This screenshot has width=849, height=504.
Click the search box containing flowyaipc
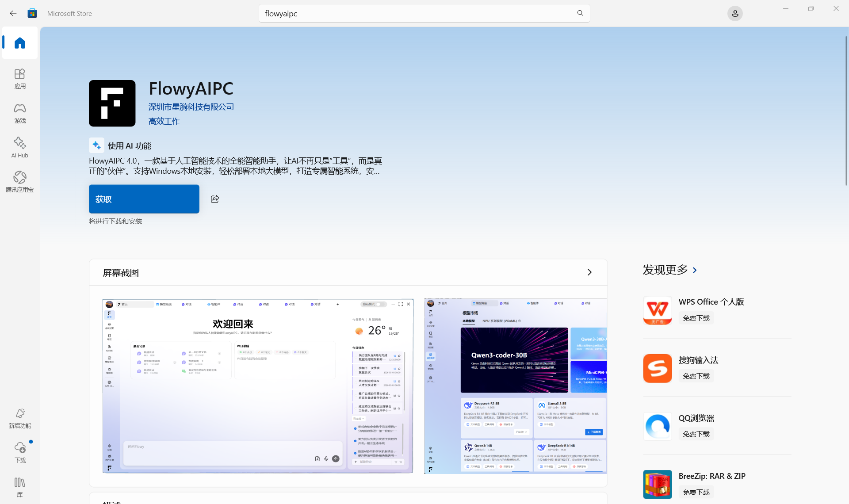point(416,13)
